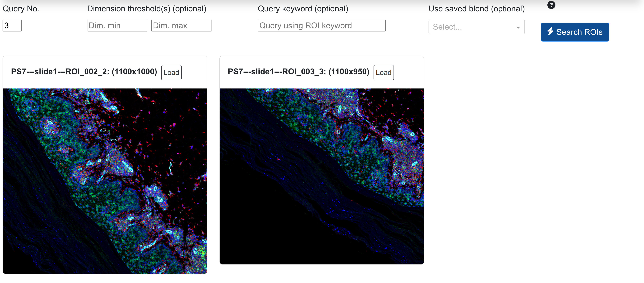Click the ROI_002_2 tissue thumbnail image

(x=105, y=181)
